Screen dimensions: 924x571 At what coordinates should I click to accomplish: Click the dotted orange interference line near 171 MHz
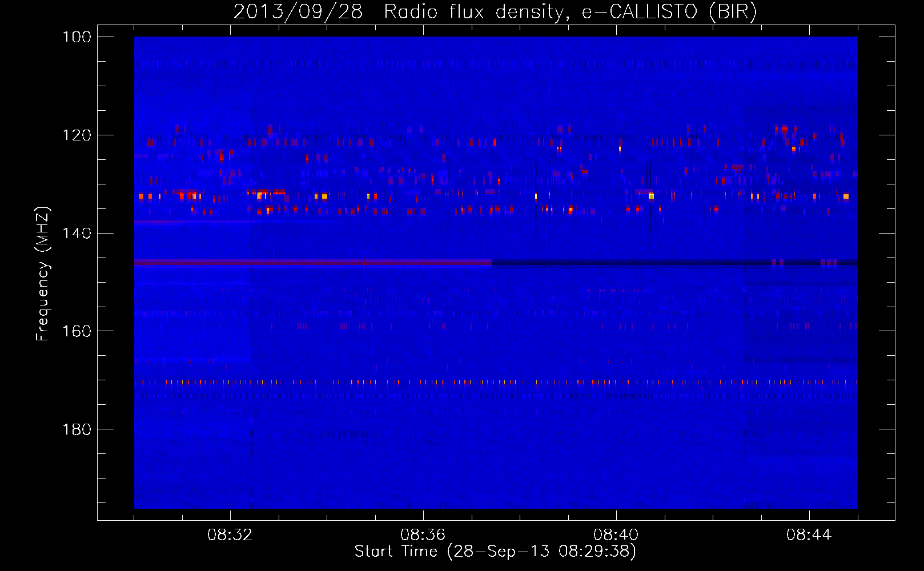[496, 383]
